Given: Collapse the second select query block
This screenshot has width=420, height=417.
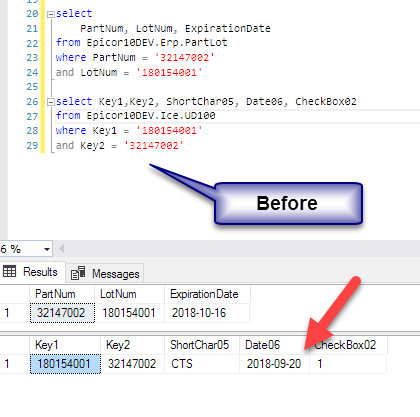Looking at the screenshot, I should tap(51, 102).
